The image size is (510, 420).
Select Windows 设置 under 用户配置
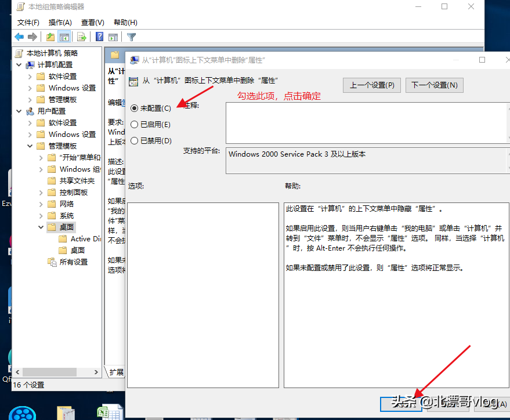pos(72,135)
